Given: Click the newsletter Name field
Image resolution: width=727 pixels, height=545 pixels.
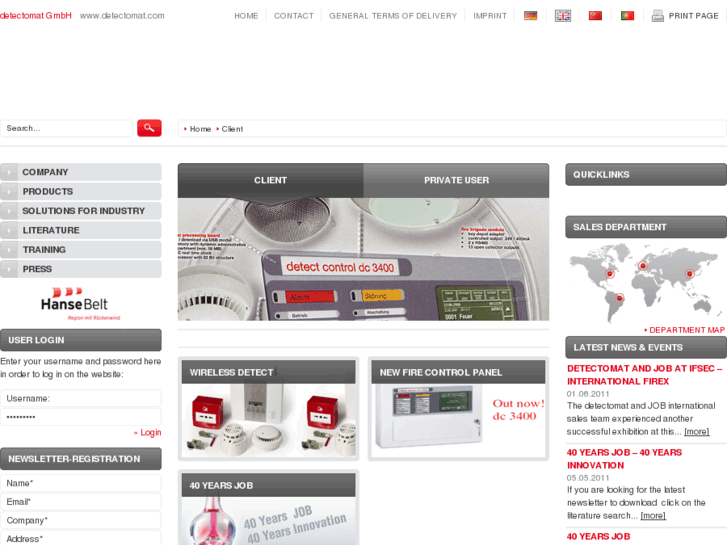Looking at the screenshot, I should (x=81, y=483).
